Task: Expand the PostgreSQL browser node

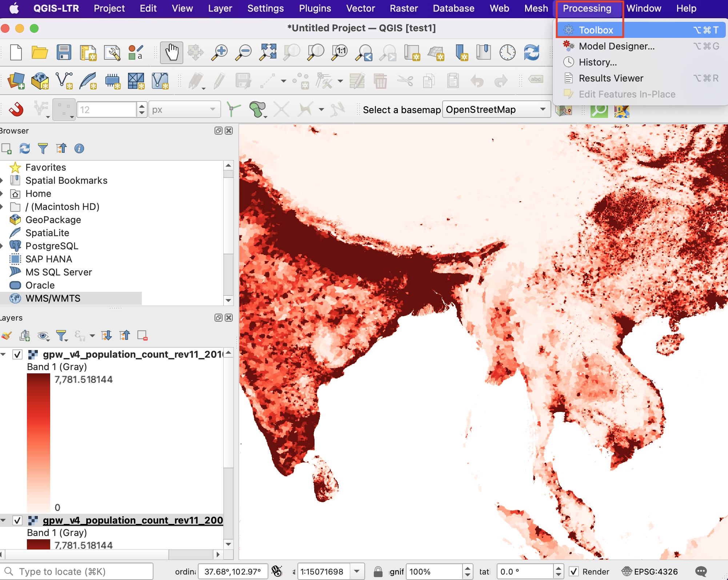Action: tap(2, 246)
